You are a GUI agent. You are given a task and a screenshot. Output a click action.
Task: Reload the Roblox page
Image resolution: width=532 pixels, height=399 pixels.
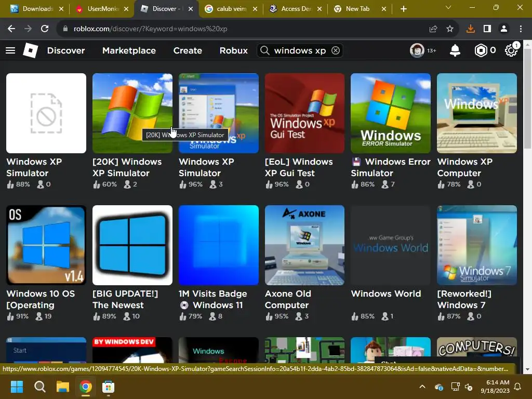pos(45,29)
